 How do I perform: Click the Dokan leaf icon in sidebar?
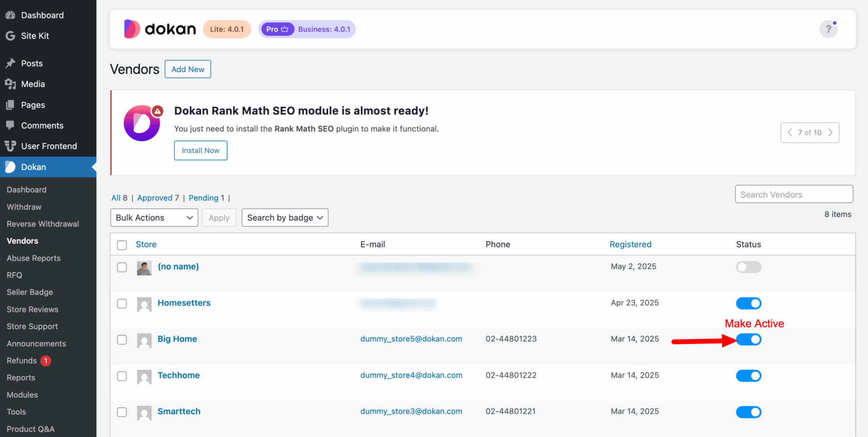[x=10, y=167]
